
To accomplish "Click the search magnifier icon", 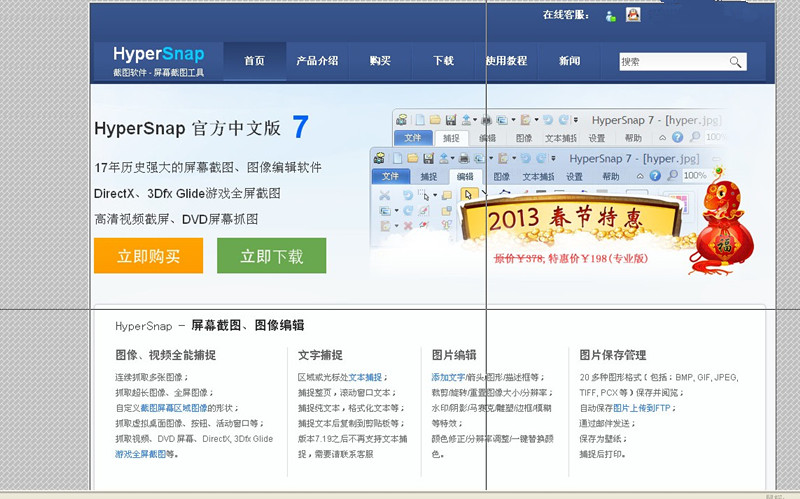I will click(x=735, y=62).
